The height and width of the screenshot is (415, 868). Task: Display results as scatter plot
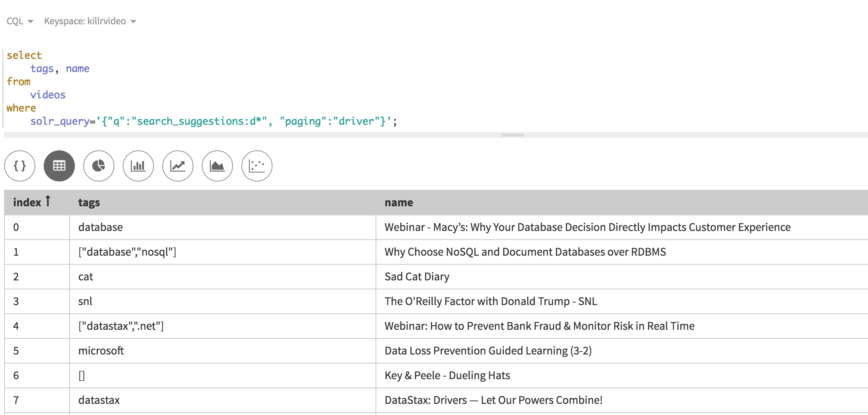click(257, 166)
